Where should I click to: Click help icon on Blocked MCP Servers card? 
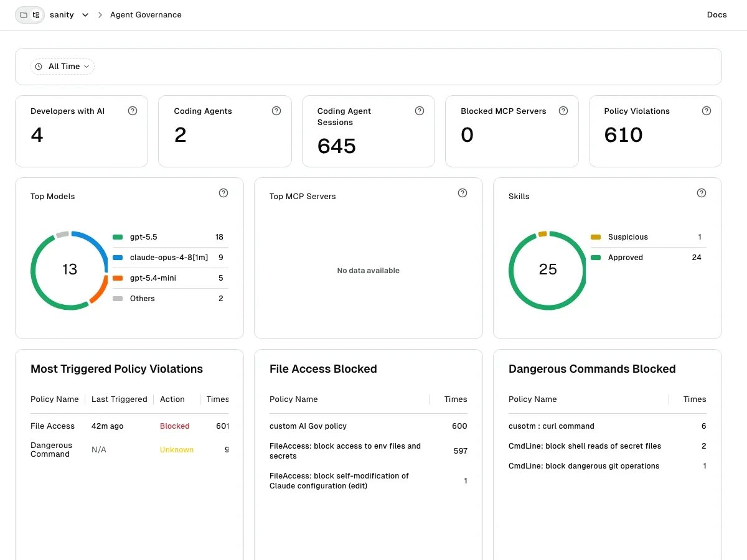(x=563, y=111)
